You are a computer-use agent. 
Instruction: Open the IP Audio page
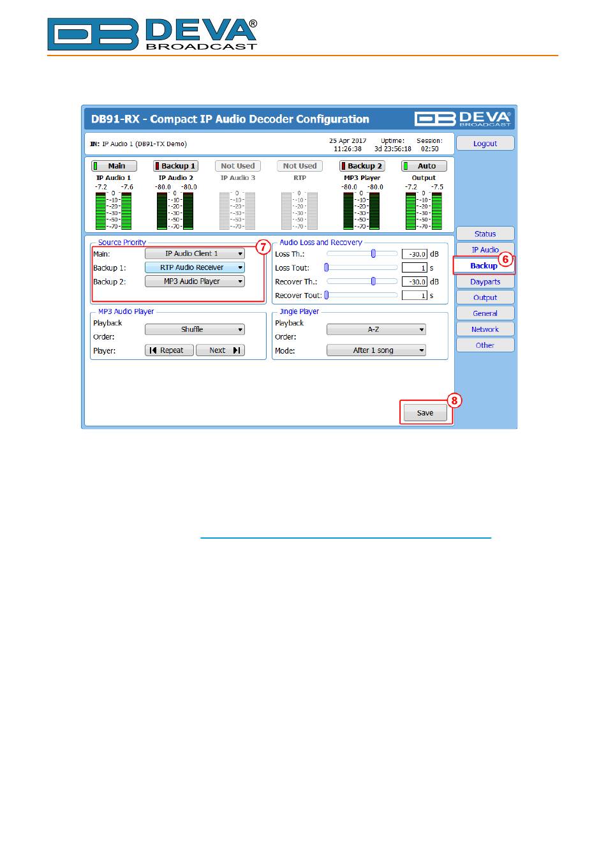485,250
